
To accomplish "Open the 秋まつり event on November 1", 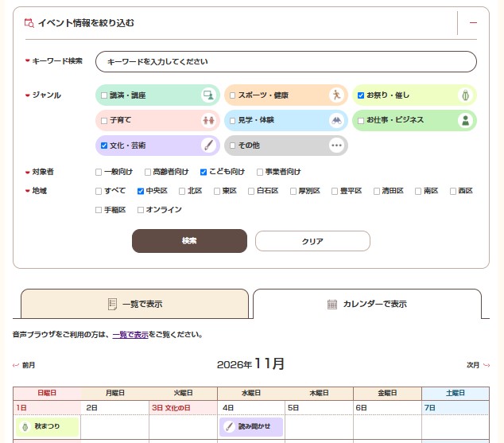I will point(47,426).
